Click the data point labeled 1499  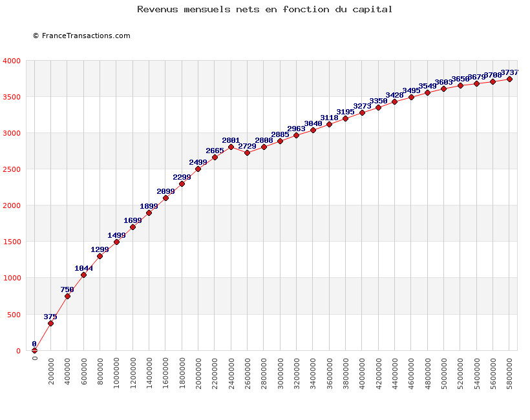pos(116,242)
